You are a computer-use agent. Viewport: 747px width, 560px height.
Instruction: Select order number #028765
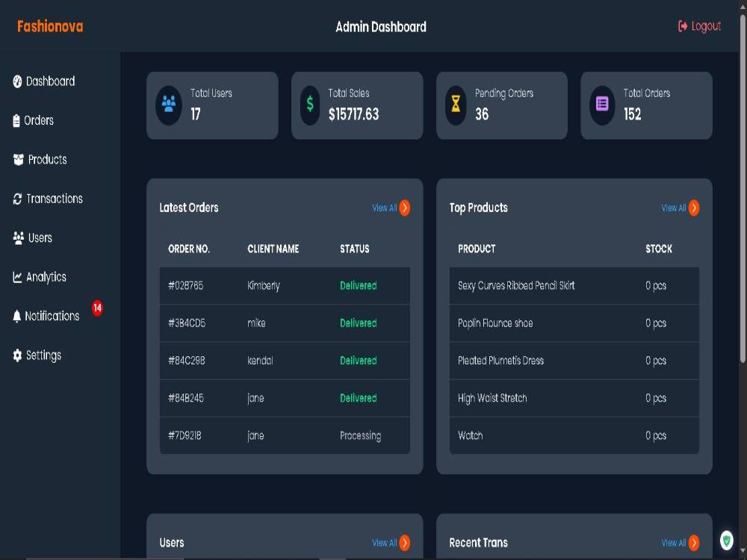point(186,286)
